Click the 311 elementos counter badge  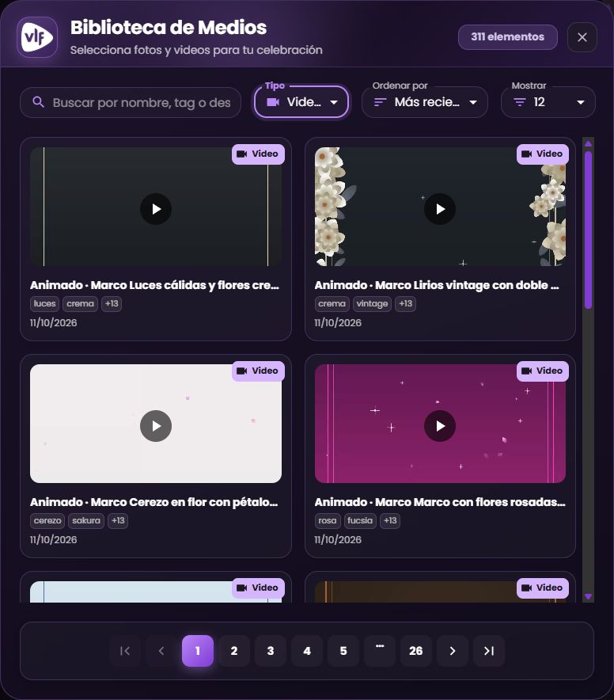tap(507, 36)
